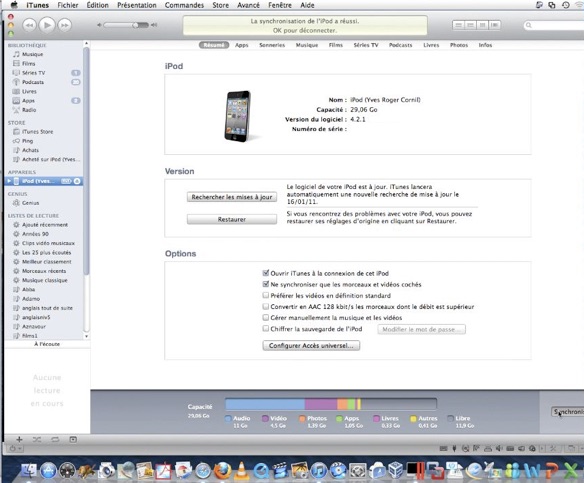Click Audio segment of capacity bar
584x483 pixels.
point(265,404)
